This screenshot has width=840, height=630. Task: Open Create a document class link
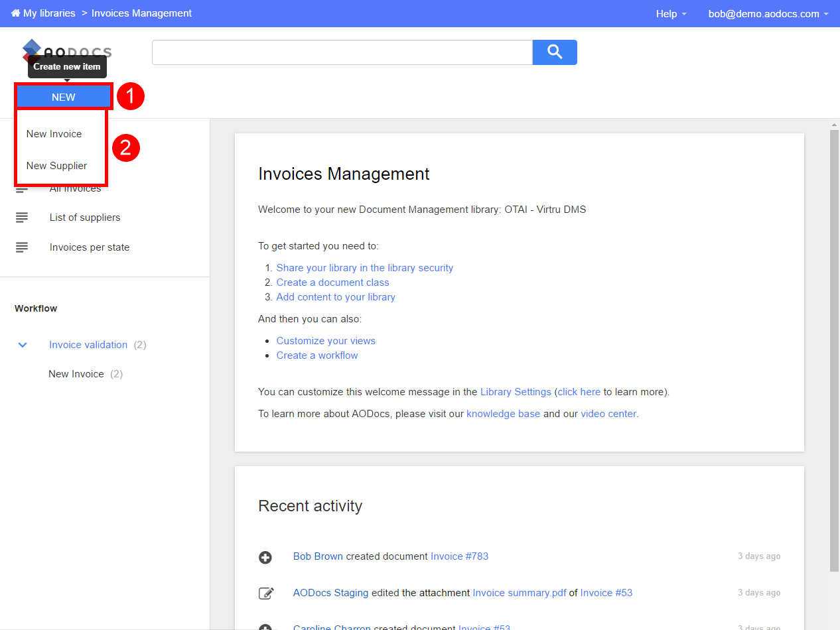[x=333, y=283]
